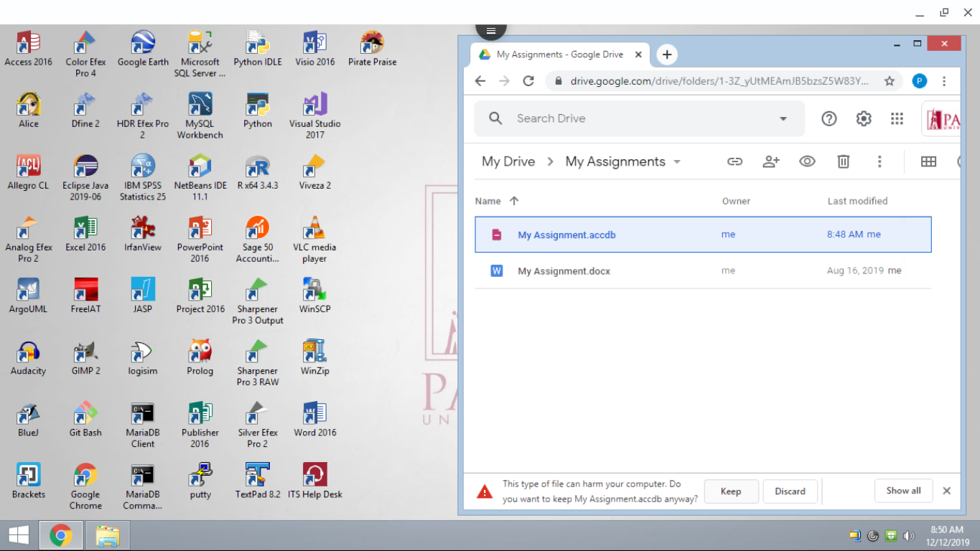
Task: Select My Assignment.accdb file row
Action: [703, 235]
